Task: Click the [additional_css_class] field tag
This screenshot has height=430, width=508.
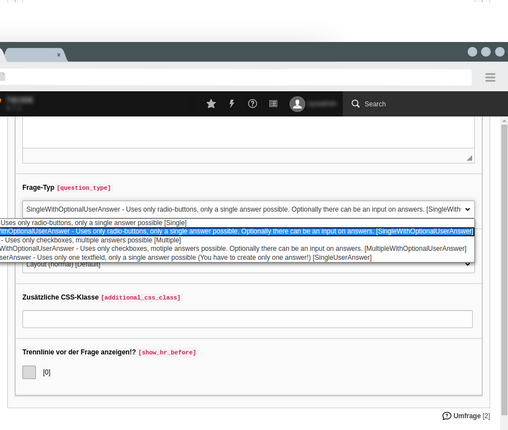Action: [x=141, y=297]
